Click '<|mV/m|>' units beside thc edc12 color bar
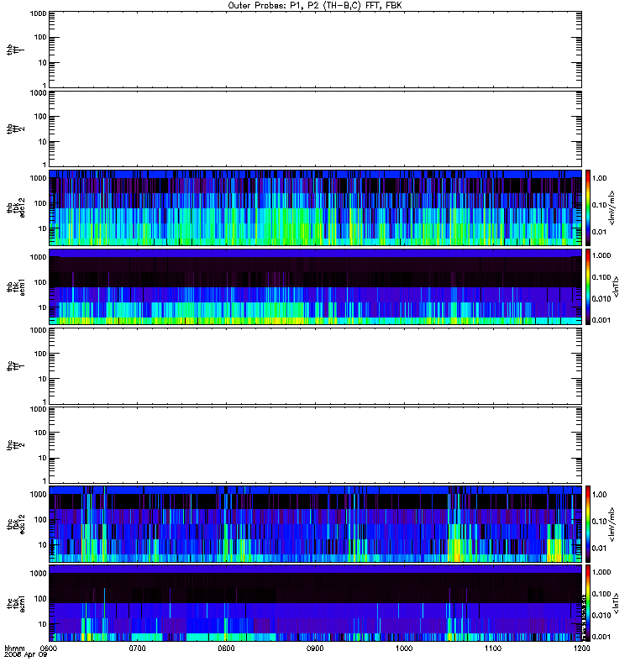 tap(612, 523)
